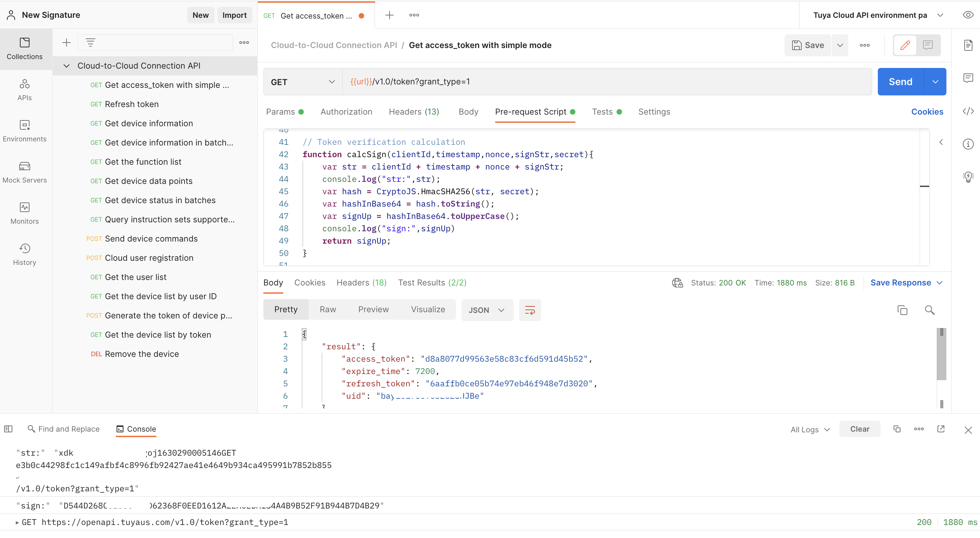The height and width of the screenshot is (538, 980).
Task: Open the Save dropdown arrow
Action: tap(840, 45)
